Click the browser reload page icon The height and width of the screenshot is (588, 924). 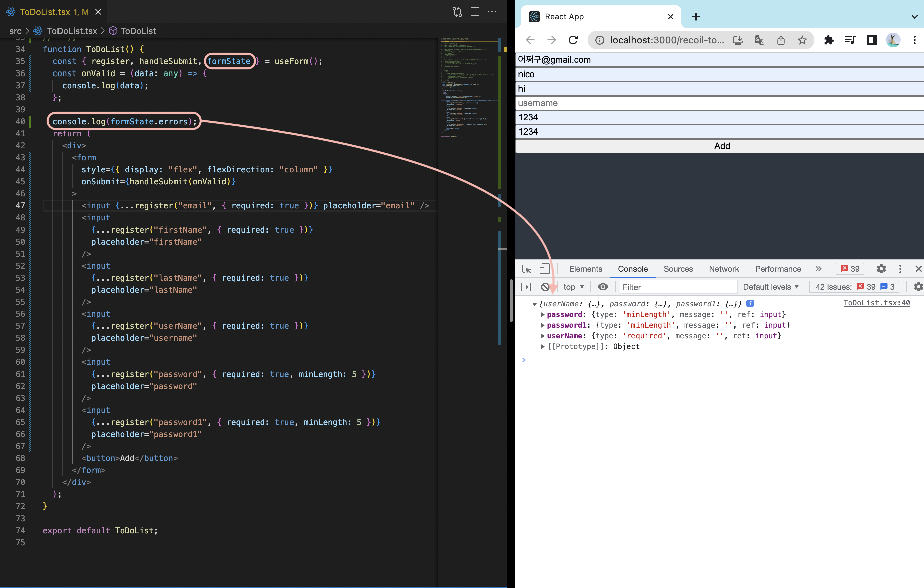coord(573,40)
